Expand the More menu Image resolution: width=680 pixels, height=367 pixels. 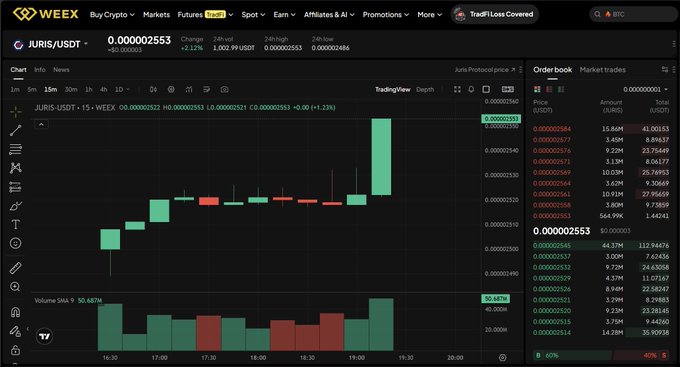pyautogui.click(x=430, y=14)
